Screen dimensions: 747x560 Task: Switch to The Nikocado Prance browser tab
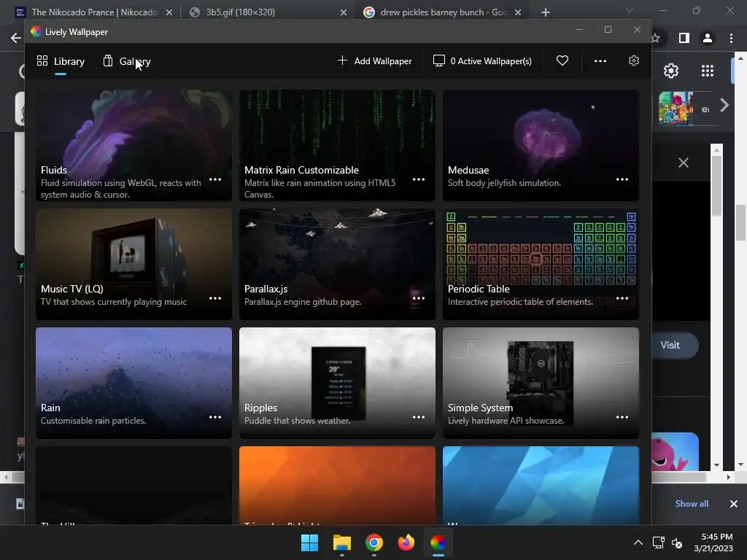[x=94, y=12]
